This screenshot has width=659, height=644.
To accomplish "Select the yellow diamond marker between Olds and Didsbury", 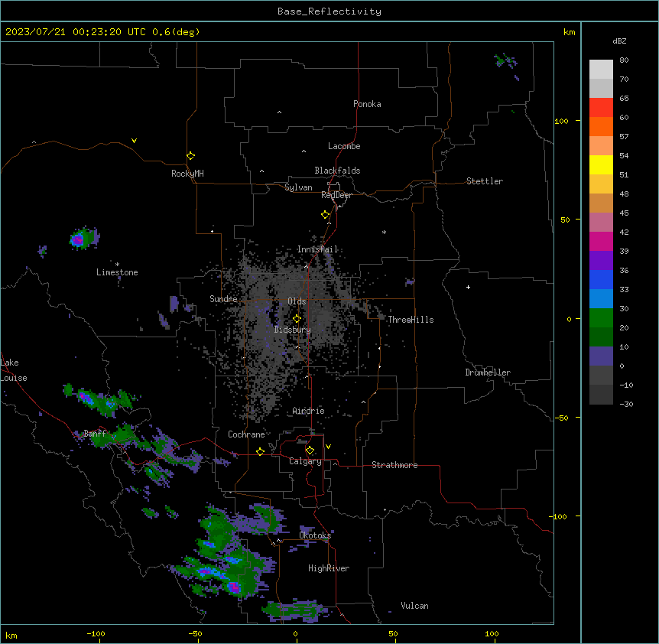I will (297, 319).
